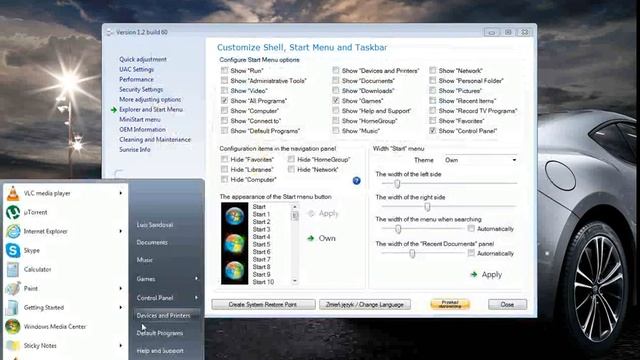Open the Internet Explorer icon
Viewport: 640px width, 360px height.
[13, 231]
